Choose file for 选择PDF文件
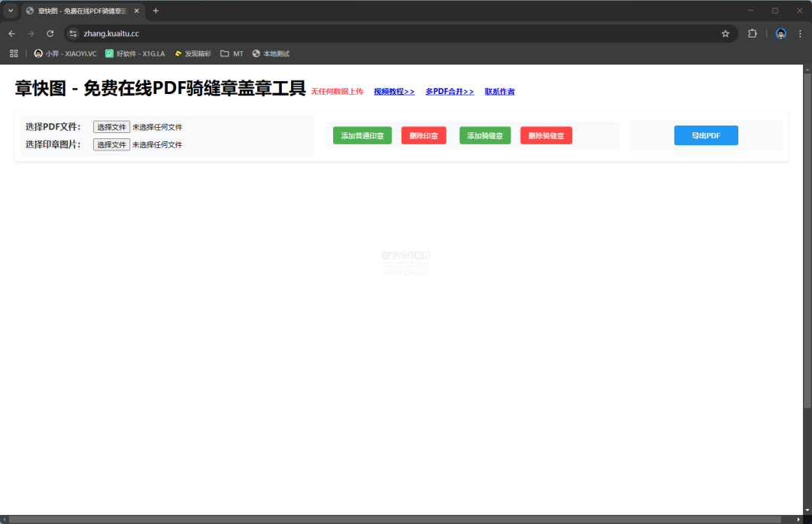 pyautogui.click(x=111, y=127)
